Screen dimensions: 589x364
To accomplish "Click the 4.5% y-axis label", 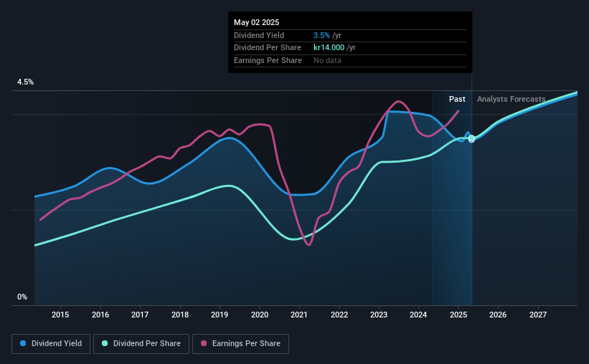I will (25, 82).
